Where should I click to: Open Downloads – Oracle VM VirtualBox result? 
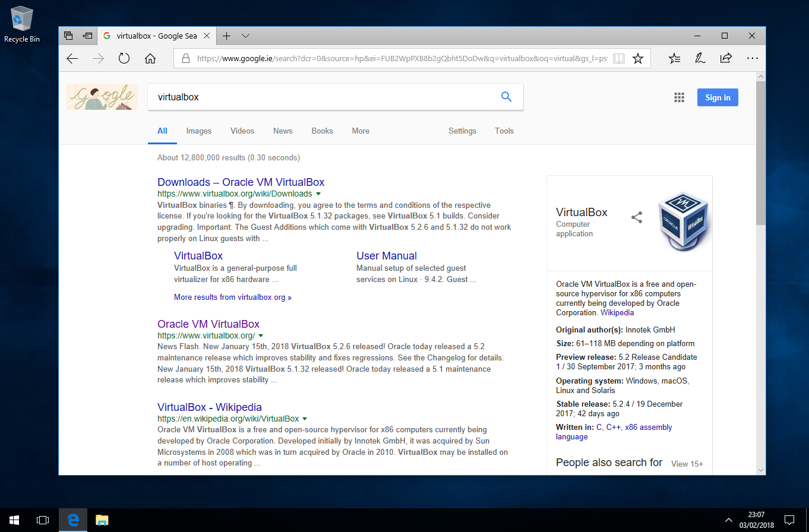click(241, 182)
